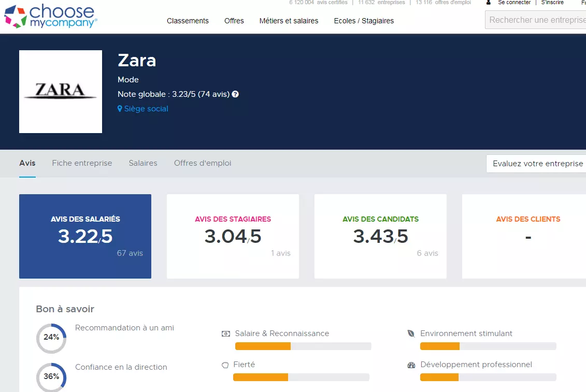586x392 pixels.
Task: Switch to the Salaires tab
Action: coord(143,163)
